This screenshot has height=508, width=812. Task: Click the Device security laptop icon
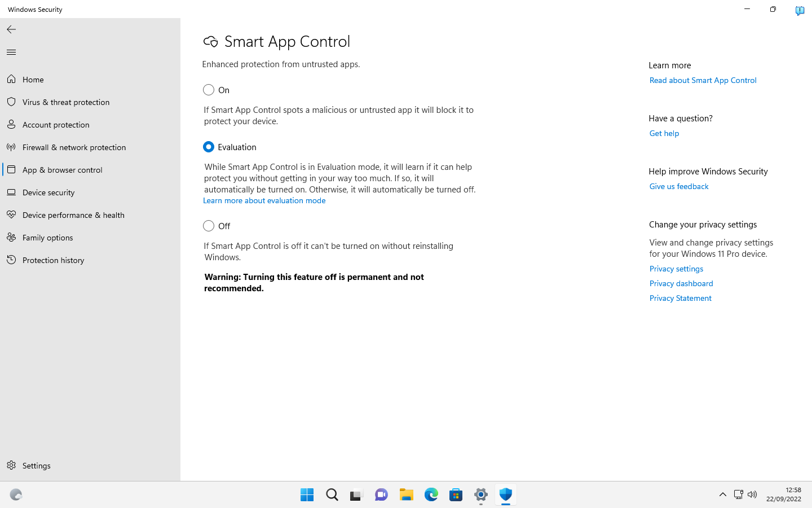(x=11, y=192)
